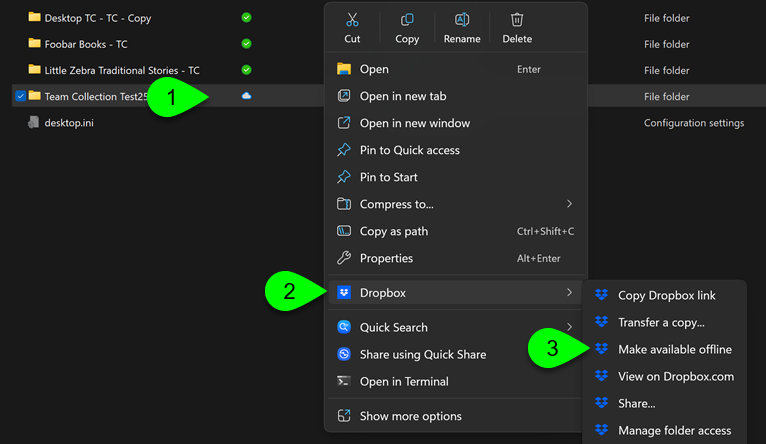Screen dimensions: 766x444
Task: Choose Make available offline
Action: point(674,349)
